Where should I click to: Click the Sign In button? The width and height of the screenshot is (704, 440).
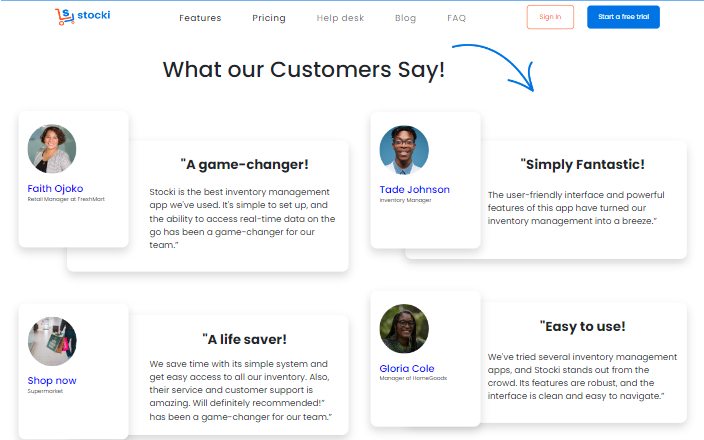[550, 17]
